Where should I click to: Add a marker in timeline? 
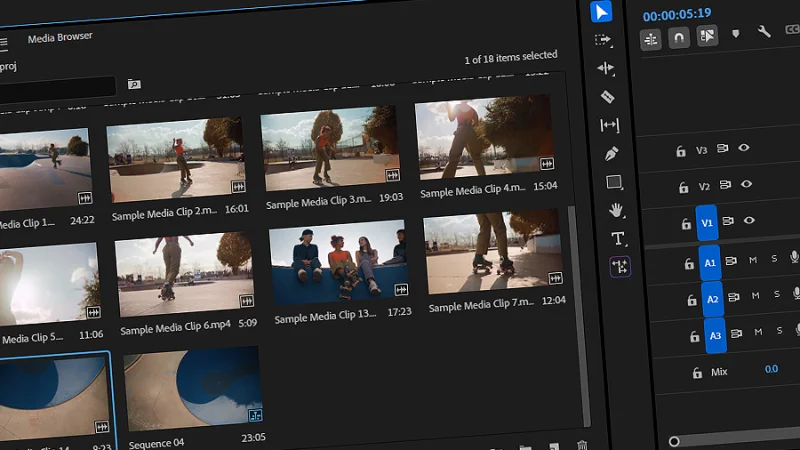(735, 34)
